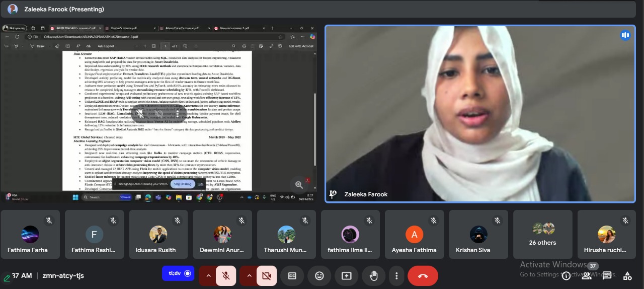The height and width of the screenshot is (289, 644).
Task: Unmute the microphone
Action: [x=226, y=276]
